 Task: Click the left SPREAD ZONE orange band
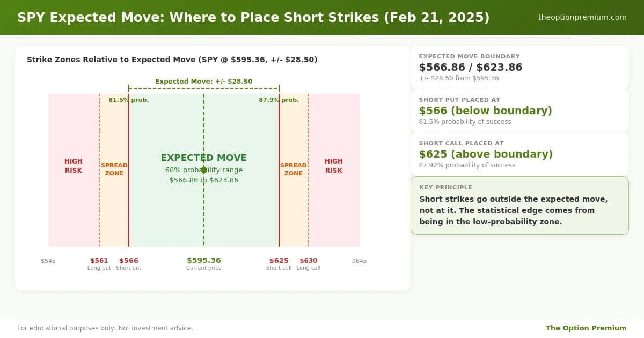coord(114,170)
